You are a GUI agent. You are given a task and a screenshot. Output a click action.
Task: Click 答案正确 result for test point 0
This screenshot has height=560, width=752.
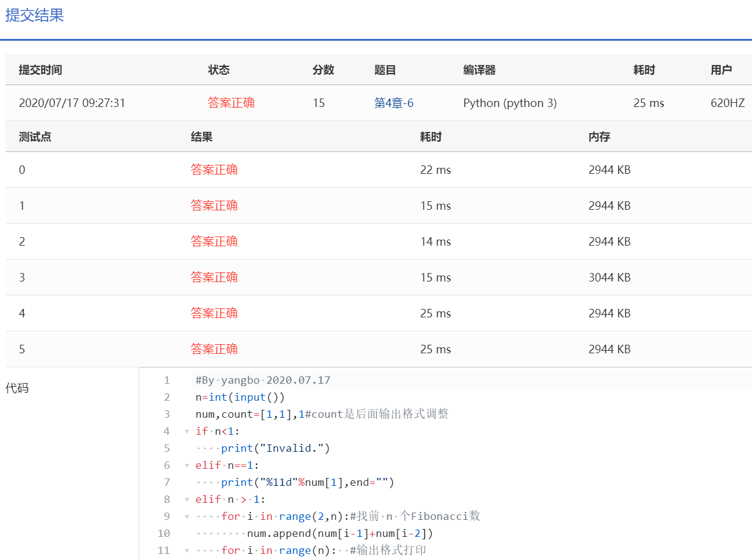click(x=214, y=170)
